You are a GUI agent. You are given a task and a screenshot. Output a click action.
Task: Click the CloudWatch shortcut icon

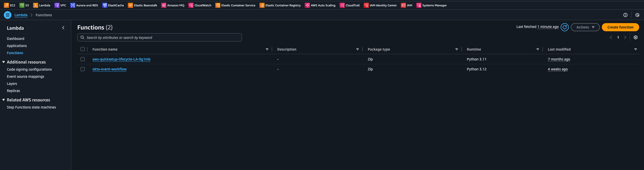191,5
